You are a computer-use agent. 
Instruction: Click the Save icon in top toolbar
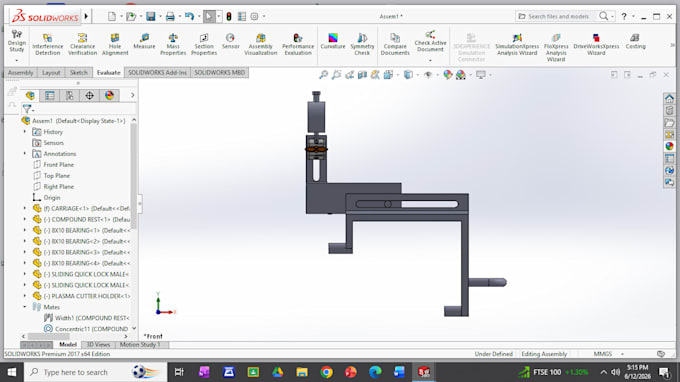150,16
